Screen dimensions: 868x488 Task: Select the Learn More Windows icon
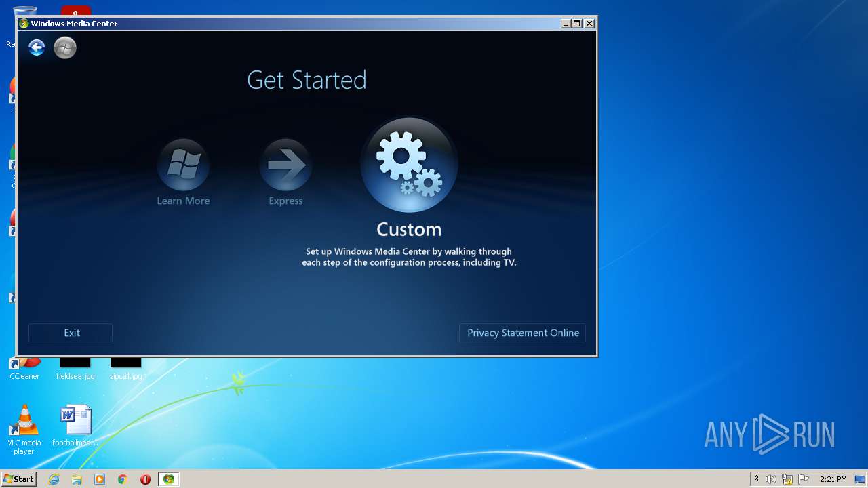(x=183, y=165)
